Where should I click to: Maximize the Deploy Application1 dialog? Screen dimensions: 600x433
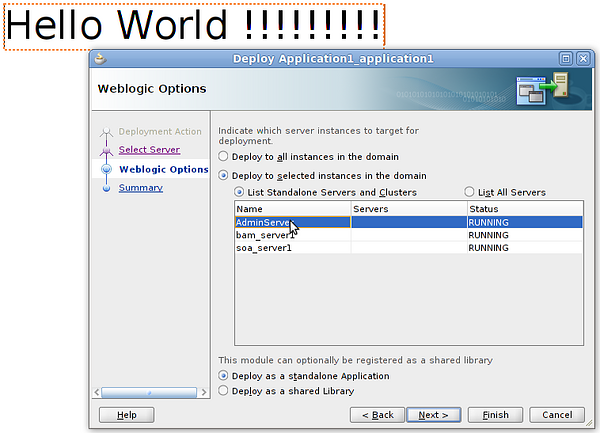565,59
